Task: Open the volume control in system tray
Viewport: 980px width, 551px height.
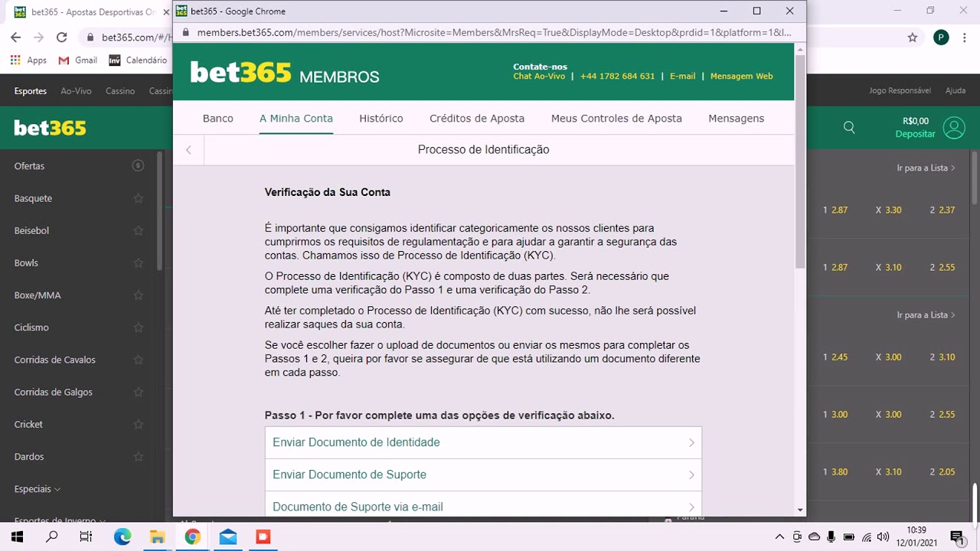Action: [884, 537]
